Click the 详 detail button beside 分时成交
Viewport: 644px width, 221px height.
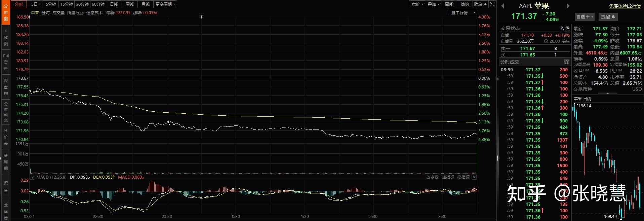(x=567, y=62)
